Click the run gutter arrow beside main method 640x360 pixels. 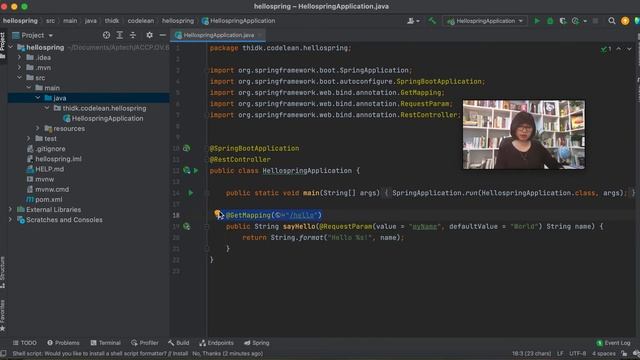pyautogui.click(x=191, y=193)
